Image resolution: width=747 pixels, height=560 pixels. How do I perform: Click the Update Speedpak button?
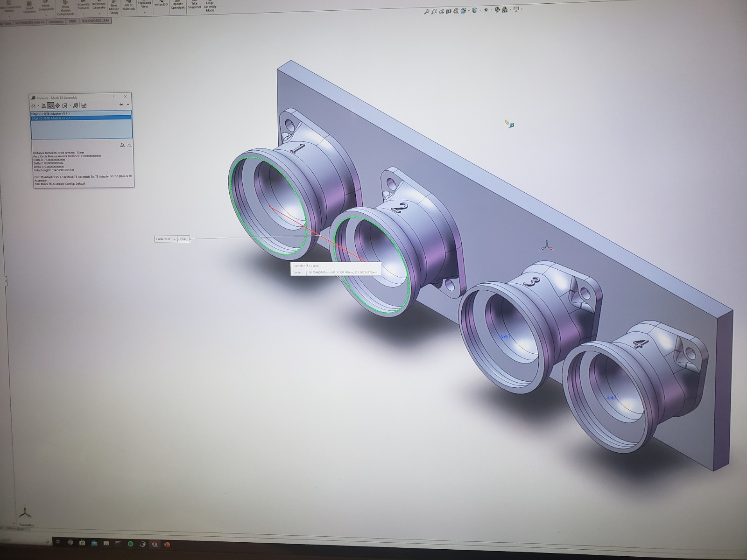(x=177, y=6)
